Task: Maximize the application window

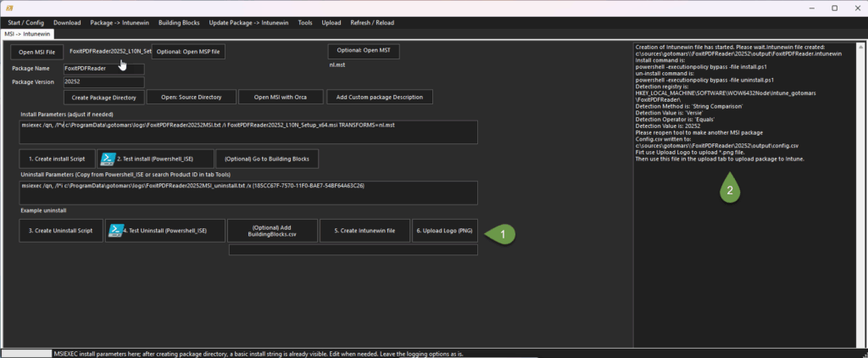Action: (x=834, y=8)
